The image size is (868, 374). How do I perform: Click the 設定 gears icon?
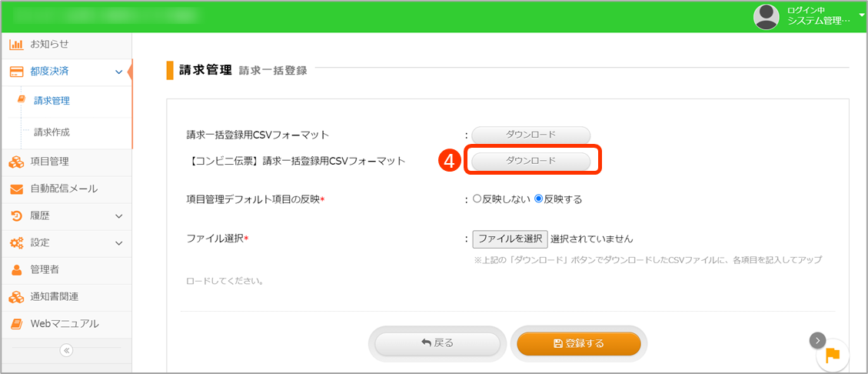(x=16, y=243)
